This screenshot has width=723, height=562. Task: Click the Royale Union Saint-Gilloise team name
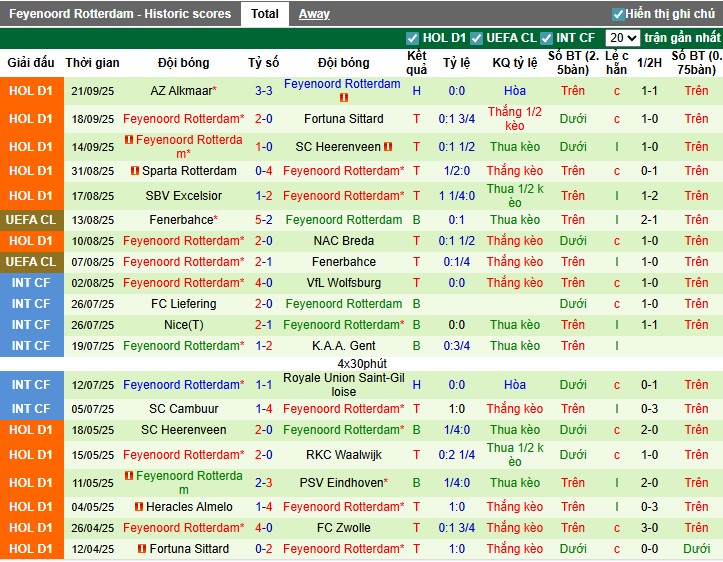pyautogui.click(x=344, y=385)
